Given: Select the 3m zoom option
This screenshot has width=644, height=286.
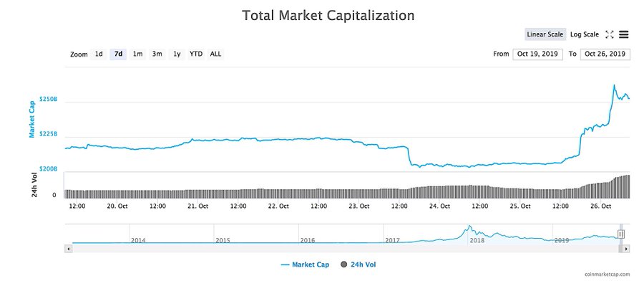Looking at the screenshot, I should pos(157,54).
